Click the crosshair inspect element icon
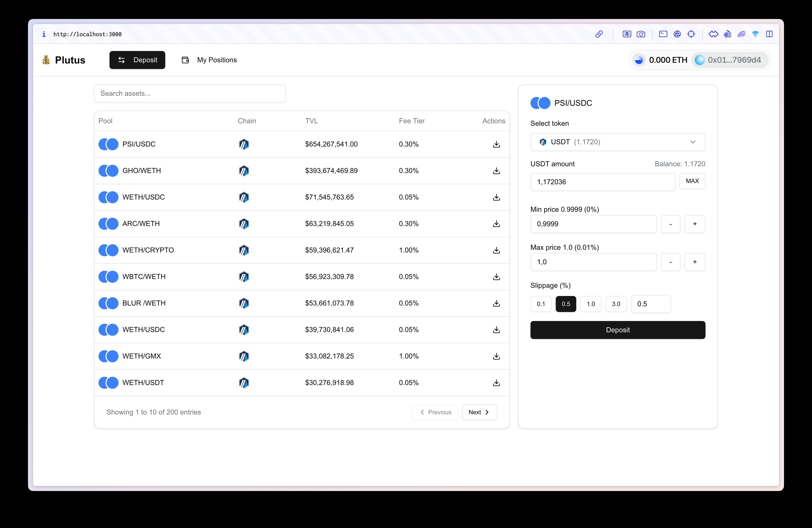812x528 pixels. click(691, 34)
